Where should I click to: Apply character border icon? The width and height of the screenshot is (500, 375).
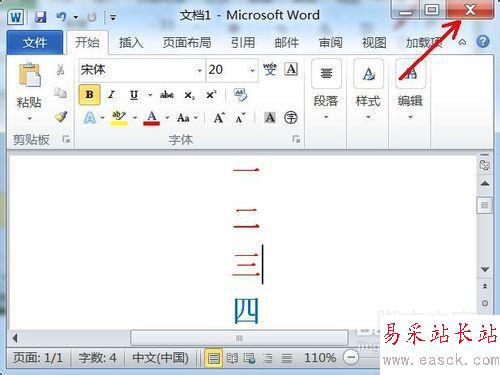(291, 69)
